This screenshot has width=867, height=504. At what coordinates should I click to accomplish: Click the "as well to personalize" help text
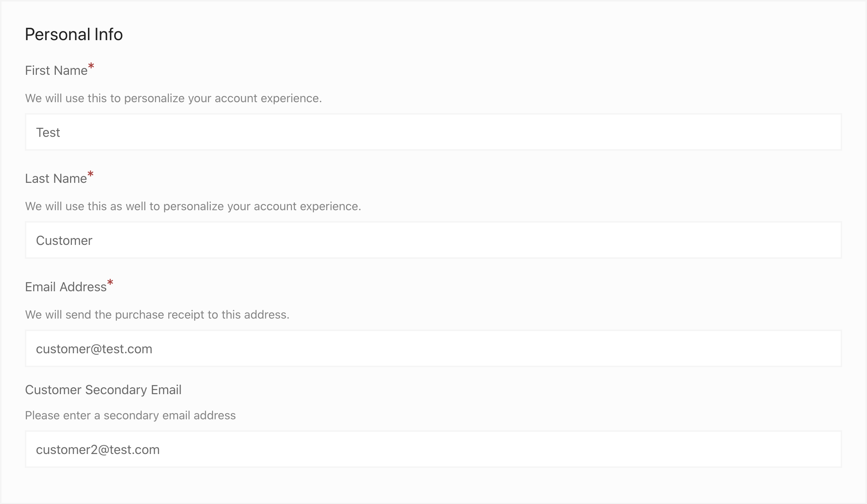point(193,206)
